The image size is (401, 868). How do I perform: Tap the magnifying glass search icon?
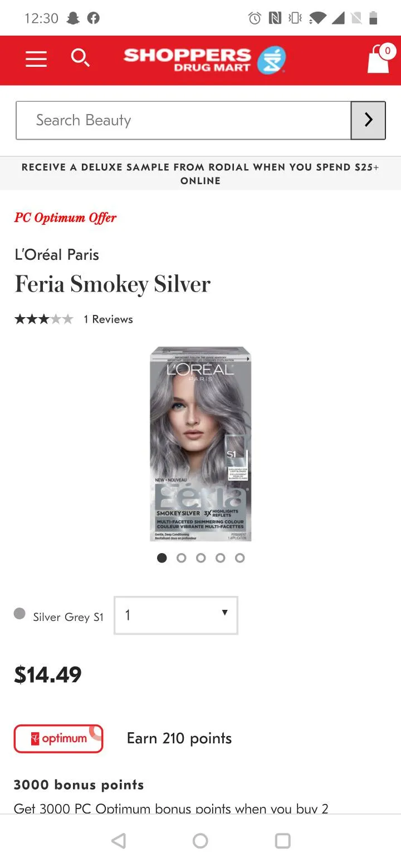tap(80, 58)
